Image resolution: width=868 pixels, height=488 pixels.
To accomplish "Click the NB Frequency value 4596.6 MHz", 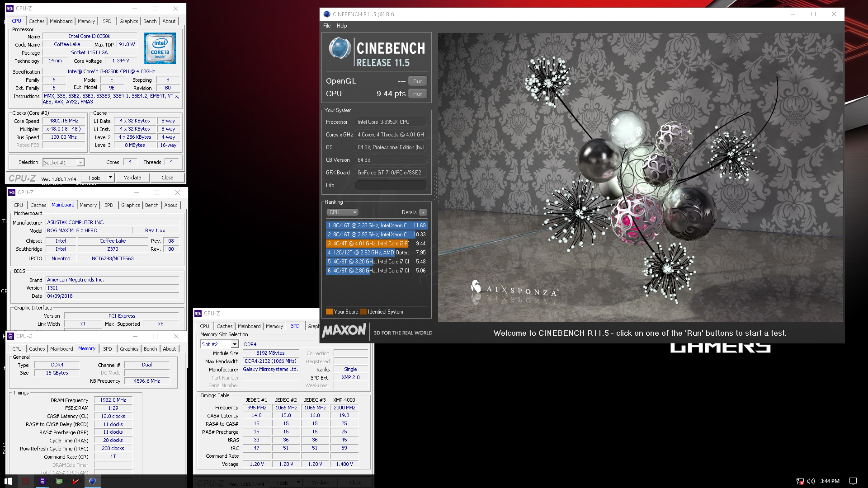I will click(x=147, y=381).
